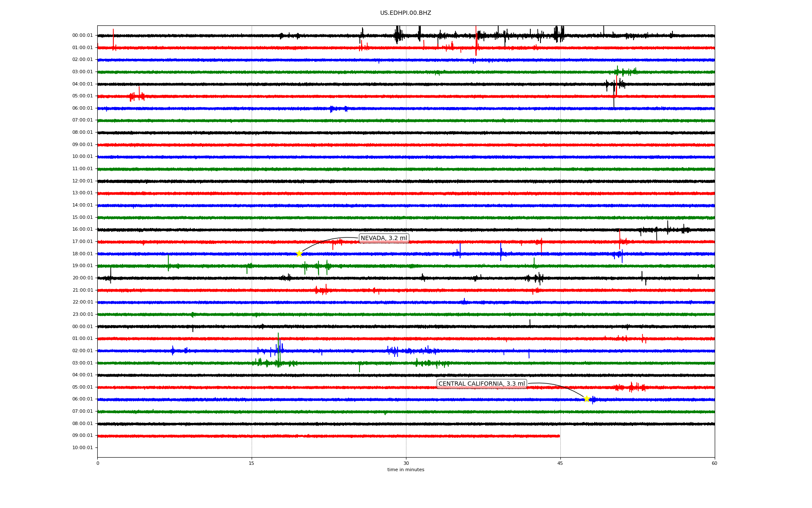Click the NEVADA, 3.2 ml annotation label

click(384, 238)
